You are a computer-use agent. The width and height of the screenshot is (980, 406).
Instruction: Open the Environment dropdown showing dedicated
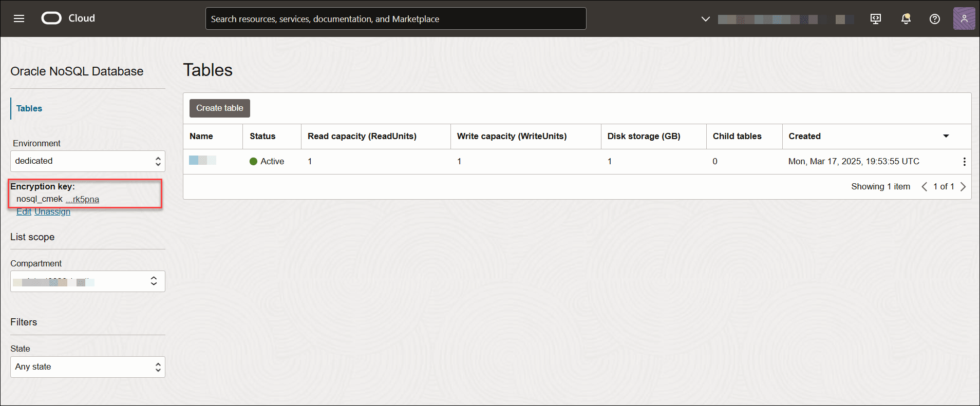click(x=88, y=161)
